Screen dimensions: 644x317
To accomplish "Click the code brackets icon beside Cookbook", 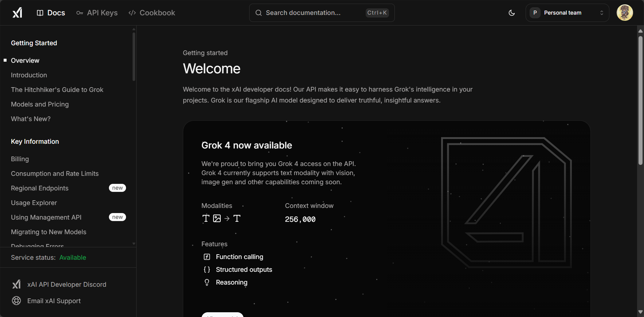I will (x=132, y=13).
